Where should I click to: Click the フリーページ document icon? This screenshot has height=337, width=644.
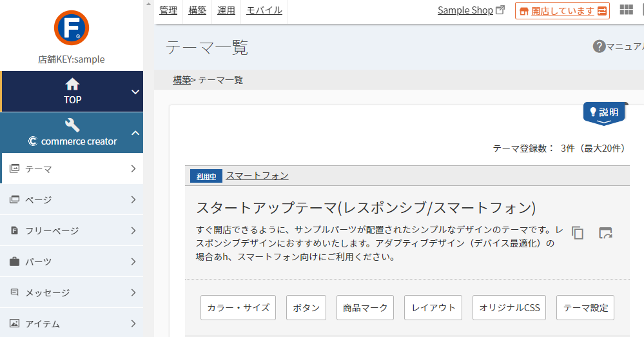coord(14,230)
